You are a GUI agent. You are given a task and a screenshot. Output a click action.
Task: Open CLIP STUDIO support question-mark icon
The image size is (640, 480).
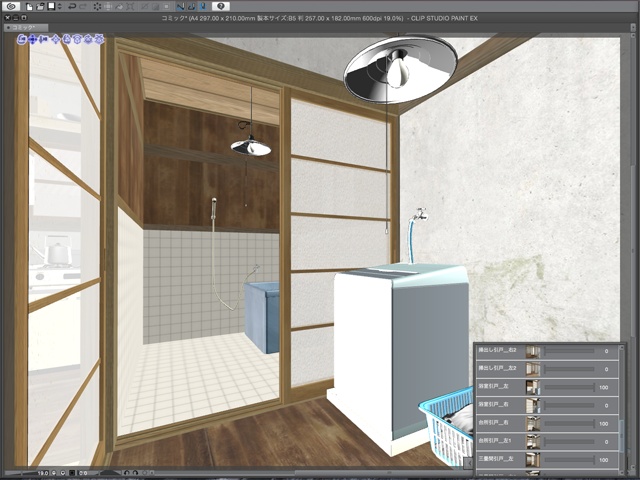pyautogui.click(x=221, y=6)
